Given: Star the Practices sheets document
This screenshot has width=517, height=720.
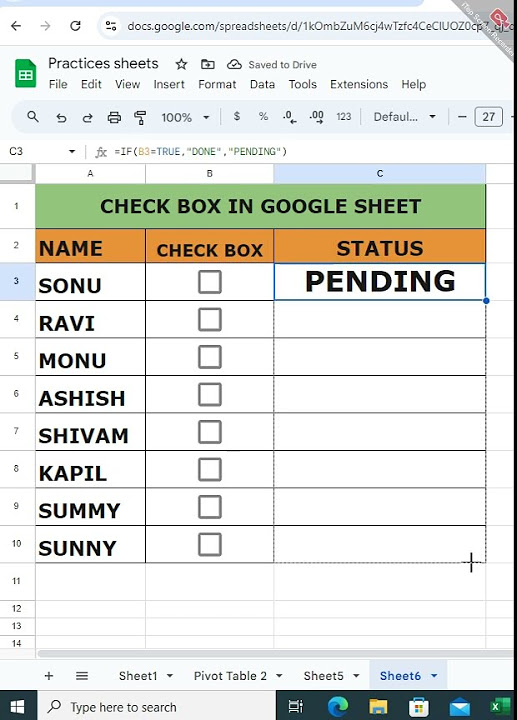Looking at the screenshot, I should (x=181, y=64).
